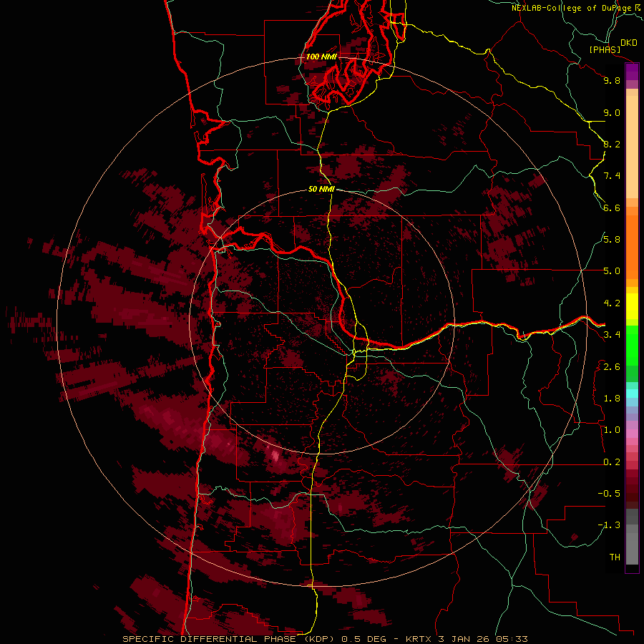Click the 05:33 timestamp
The image size is (644, 644).
point(512,639)
